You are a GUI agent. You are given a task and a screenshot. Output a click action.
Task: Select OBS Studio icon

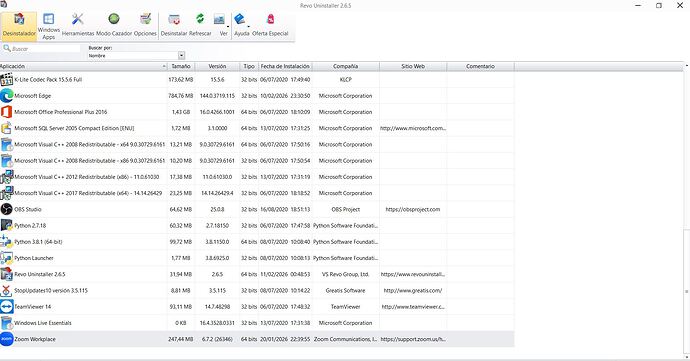point(7,210)
